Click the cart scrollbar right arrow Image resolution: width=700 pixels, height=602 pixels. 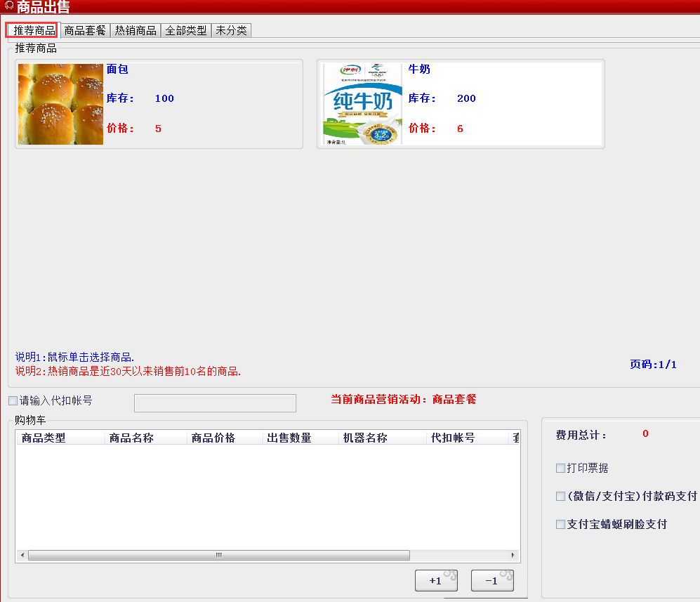click(513, 555)
